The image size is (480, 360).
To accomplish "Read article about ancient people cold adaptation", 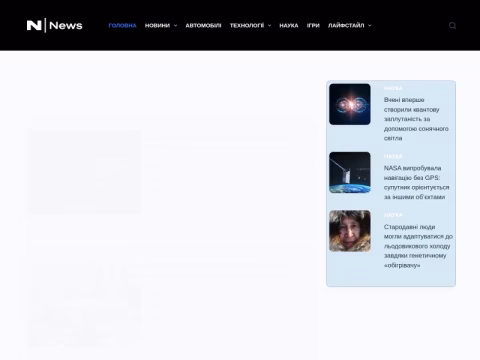I will tap(418, 246).
